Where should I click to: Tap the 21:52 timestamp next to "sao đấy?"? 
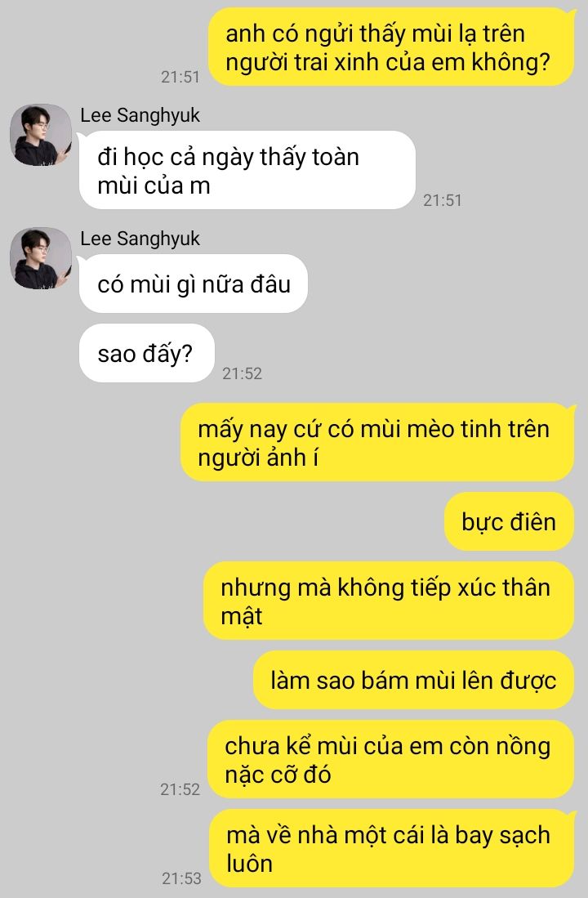pos(243,373)
